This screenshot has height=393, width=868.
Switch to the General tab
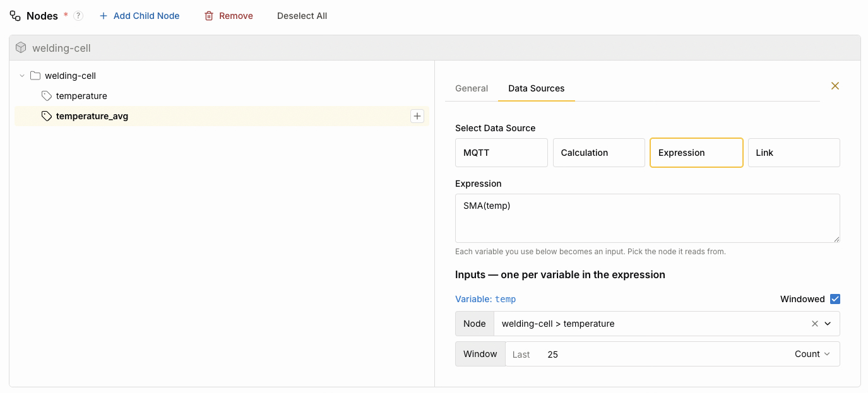472,88
